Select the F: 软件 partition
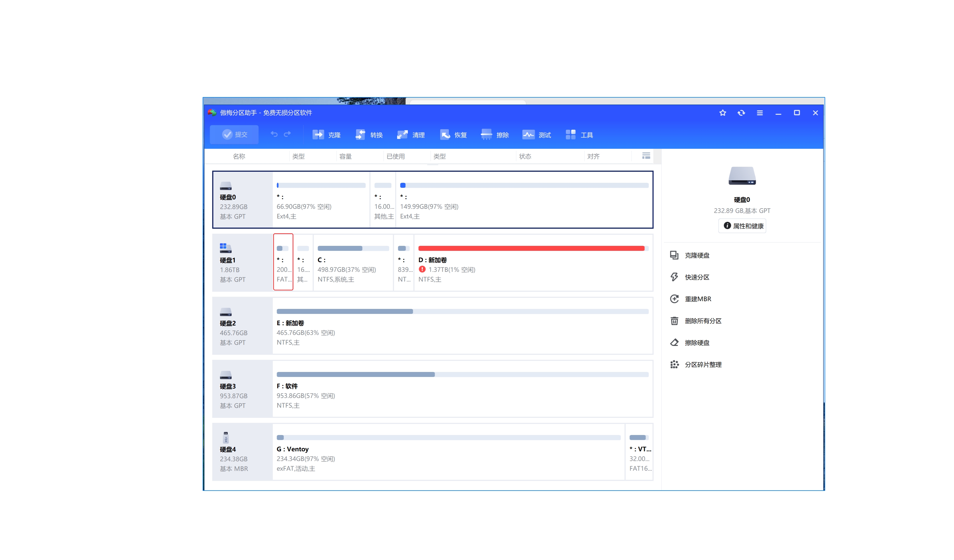This screenshot has height=560, width=954. pyautogui.click(x=463, y=389)
